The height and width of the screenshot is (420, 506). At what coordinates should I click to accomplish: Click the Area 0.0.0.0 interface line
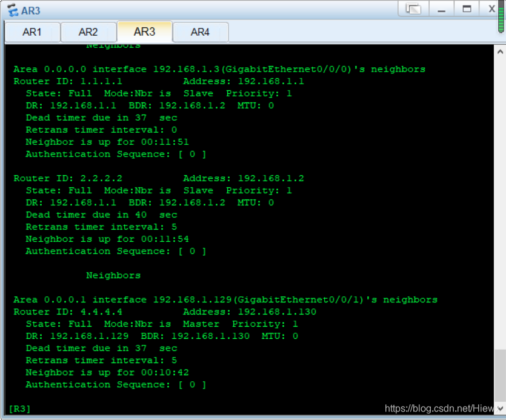[x=219, y=70]
